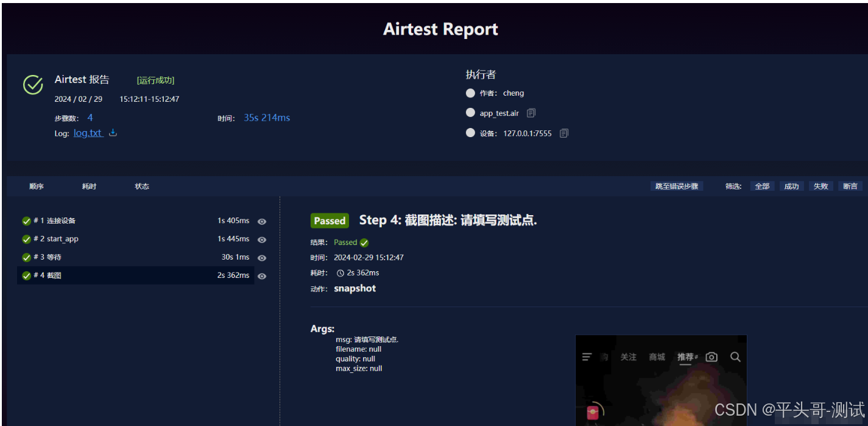Open the snapshot thumbnail image
The height and width of the screenshot is (426, 868).
[x=661, y=380]
